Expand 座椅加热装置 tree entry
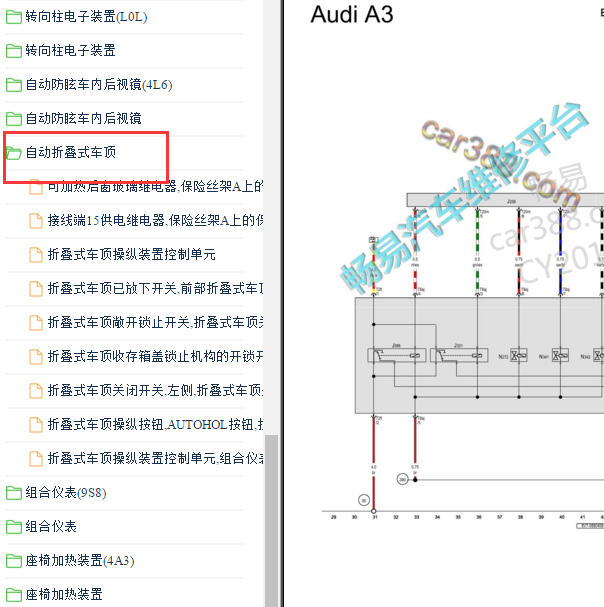 [x=64, y=595]
